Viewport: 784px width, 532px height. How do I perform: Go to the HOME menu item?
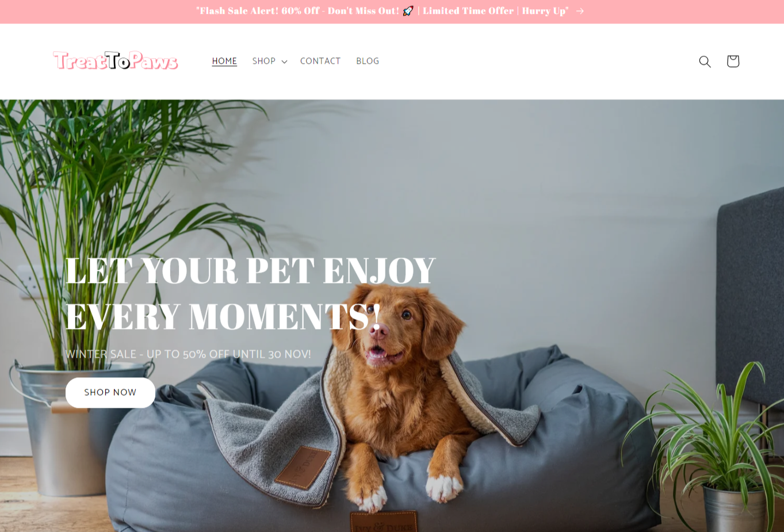224,61
